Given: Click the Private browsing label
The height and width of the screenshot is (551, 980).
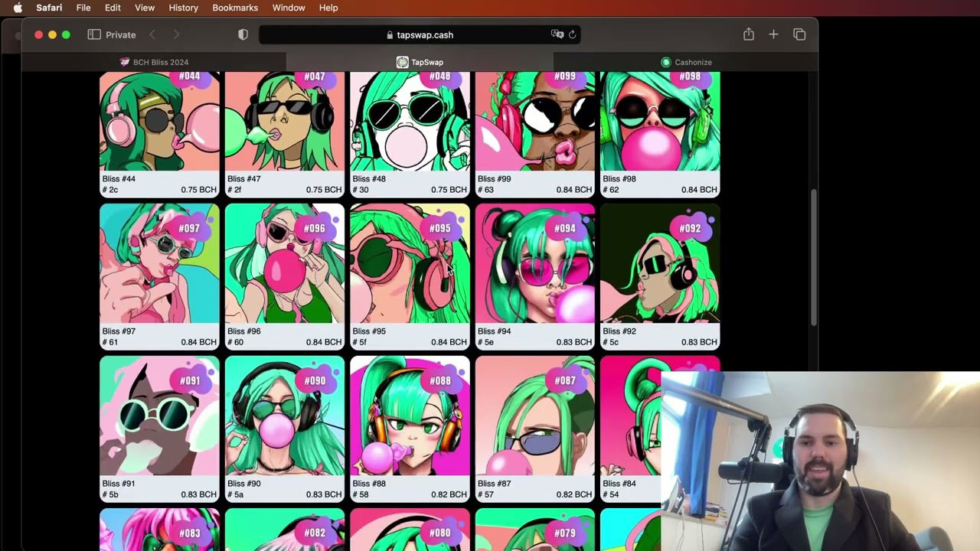Looking at the screenshot, I should pyautogui.click(x=121, y=34).
